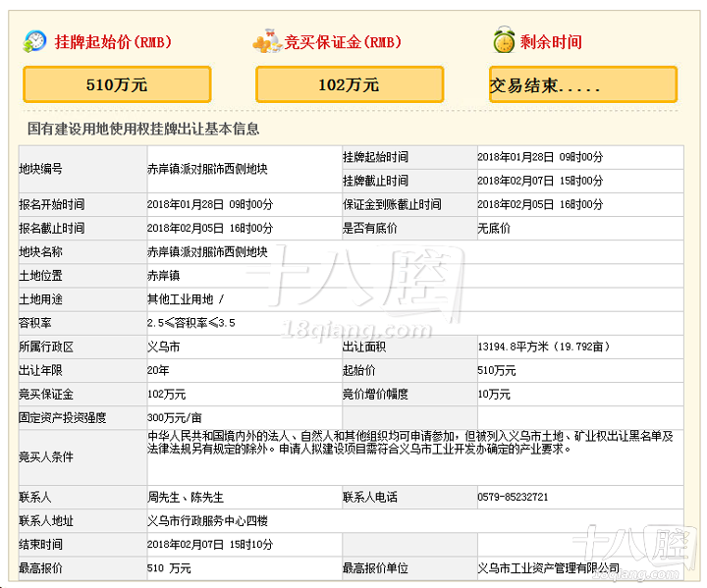Click the alarm clock icon beside 剩余时间
707x588 pixels.
[504, 39]
